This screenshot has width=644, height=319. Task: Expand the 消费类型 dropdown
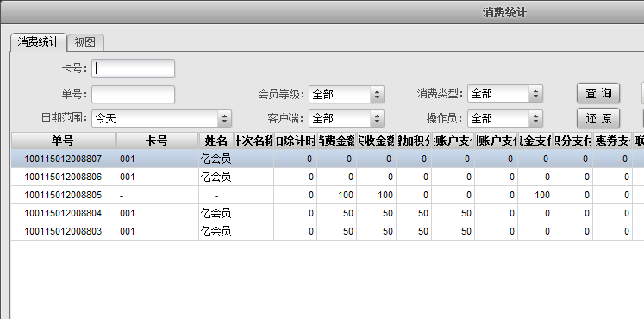[505, 94]
